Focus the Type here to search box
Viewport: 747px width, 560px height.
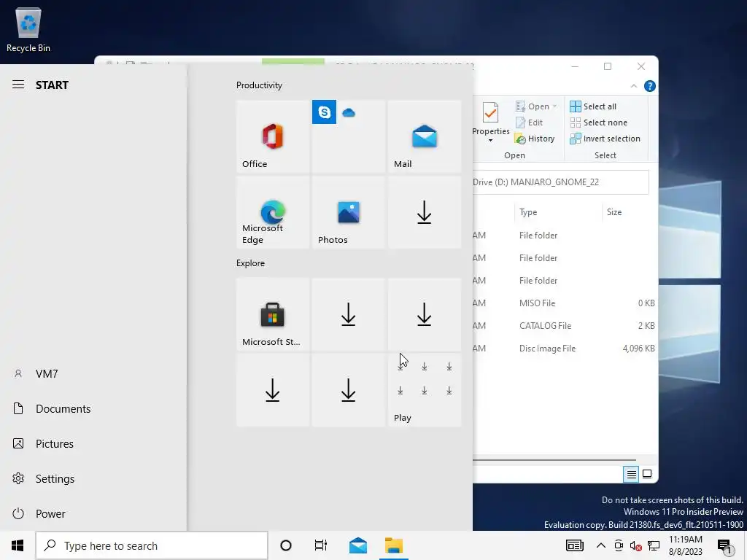[x=152, y=545]
